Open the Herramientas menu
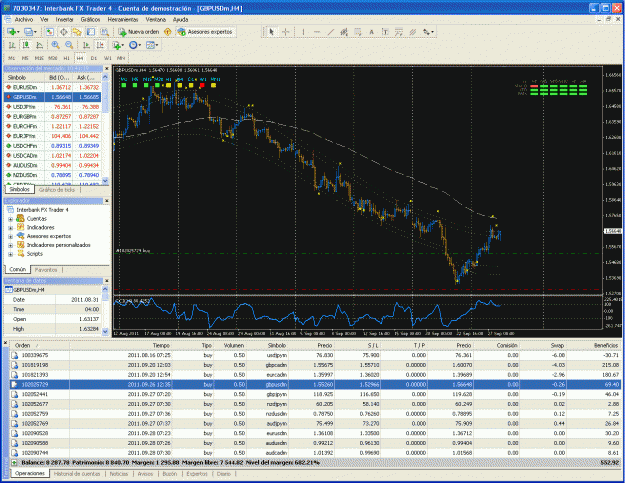This screenshot has width=625, height=483. pyautogui.click(x=123, y=20)
